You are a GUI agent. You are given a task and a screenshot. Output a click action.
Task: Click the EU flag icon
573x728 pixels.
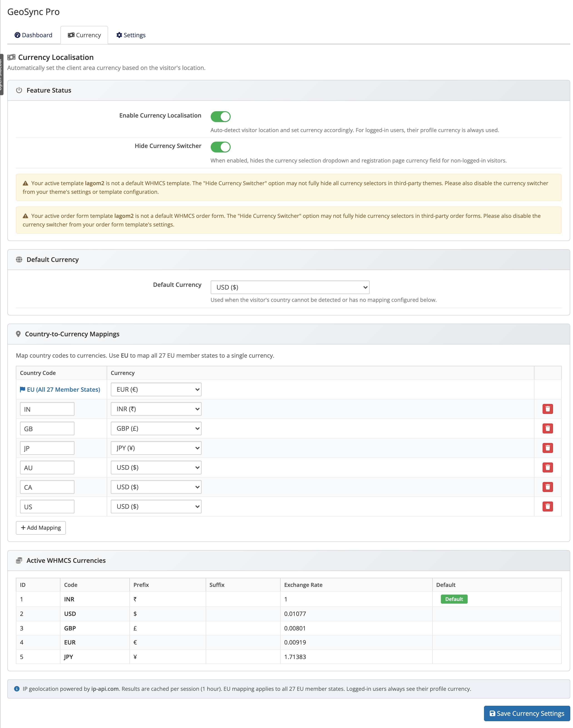(x=22, y=389)
